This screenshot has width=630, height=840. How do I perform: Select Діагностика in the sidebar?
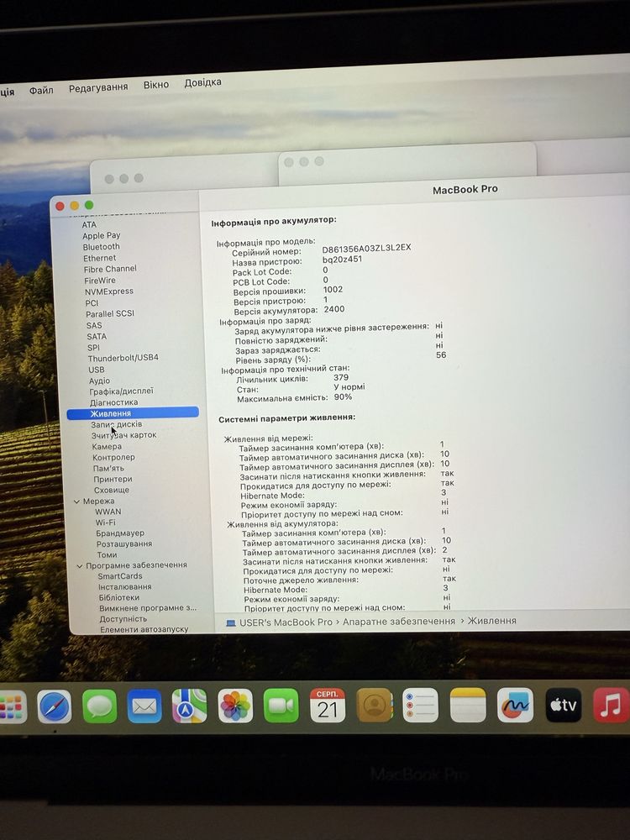pos(114,402)
